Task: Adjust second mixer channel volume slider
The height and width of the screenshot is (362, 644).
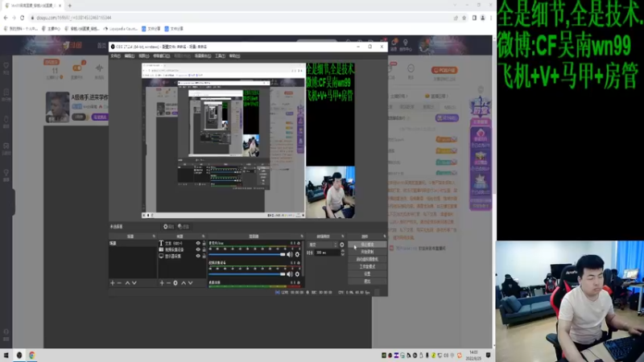Action: (x=247, y=274)
